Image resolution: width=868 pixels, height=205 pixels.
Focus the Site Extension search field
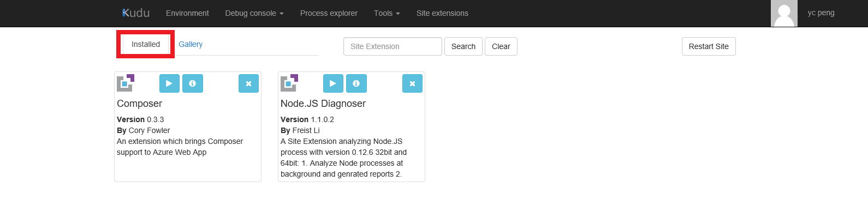coord(393,46)
